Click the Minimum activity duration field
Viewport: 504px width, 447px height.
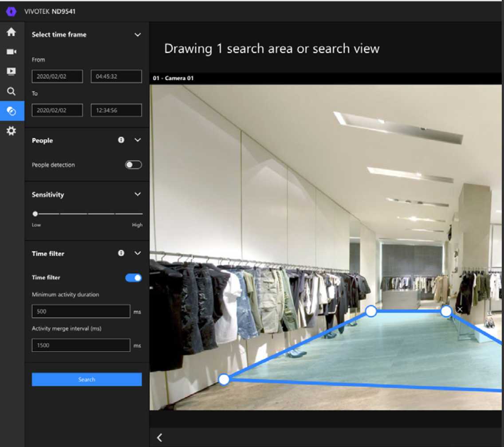coord(81,311)
